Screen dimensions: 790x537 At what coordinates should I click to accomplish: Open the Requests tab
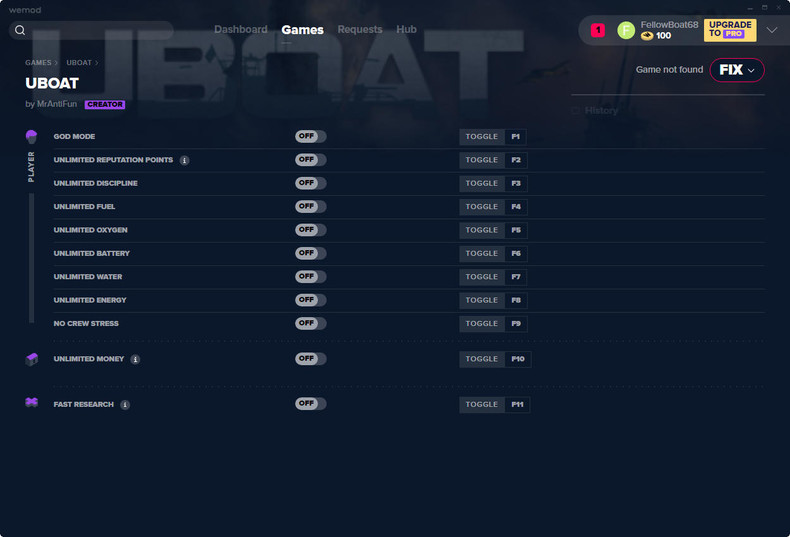(x=360, y=29)
